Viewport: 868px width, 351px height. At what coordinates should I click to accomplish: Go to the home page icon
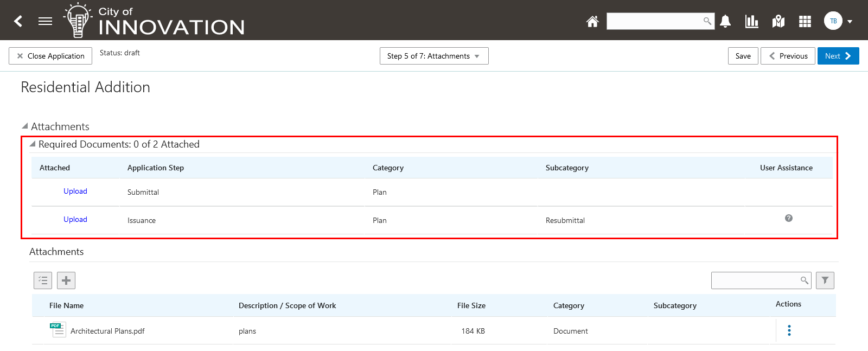[592, 21]
